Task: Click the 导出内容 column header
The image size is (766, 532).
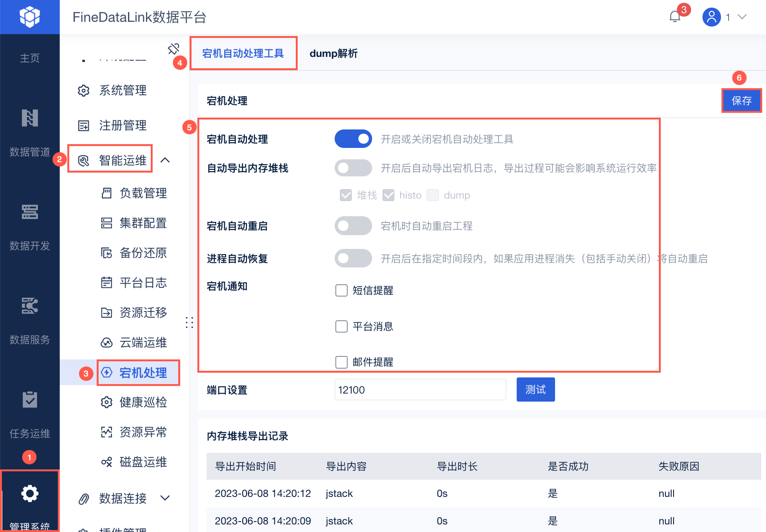Action: 347,467
